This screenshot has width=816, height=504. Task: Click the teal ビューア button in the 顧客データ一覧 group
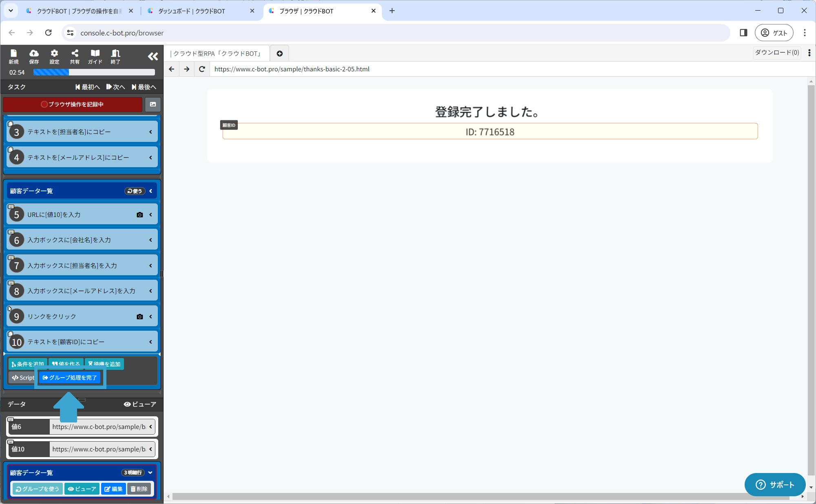tap(82, 489)
